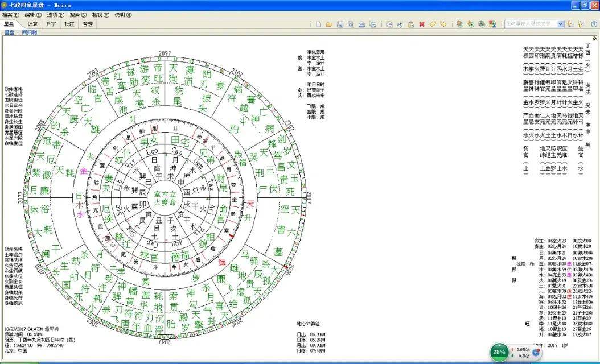Click the New file toolbar icon

point(319,24)
